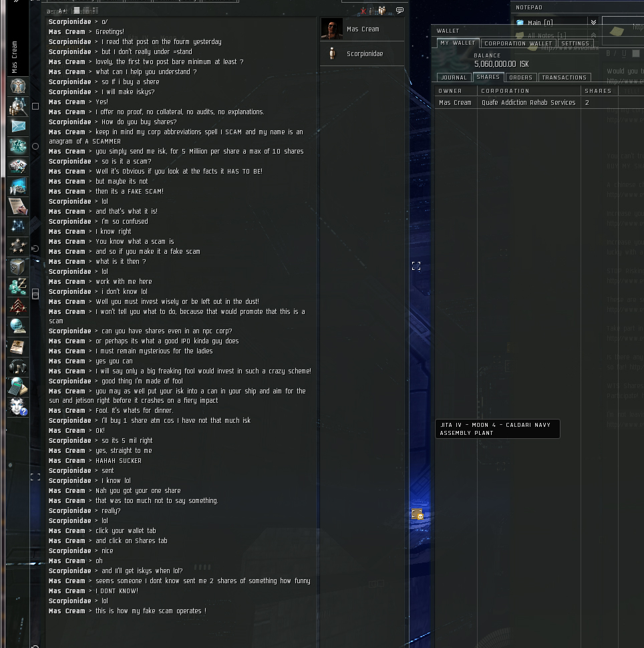
Task: Click the 5,060,000.00 ISK balance
Action: point(501,64)
